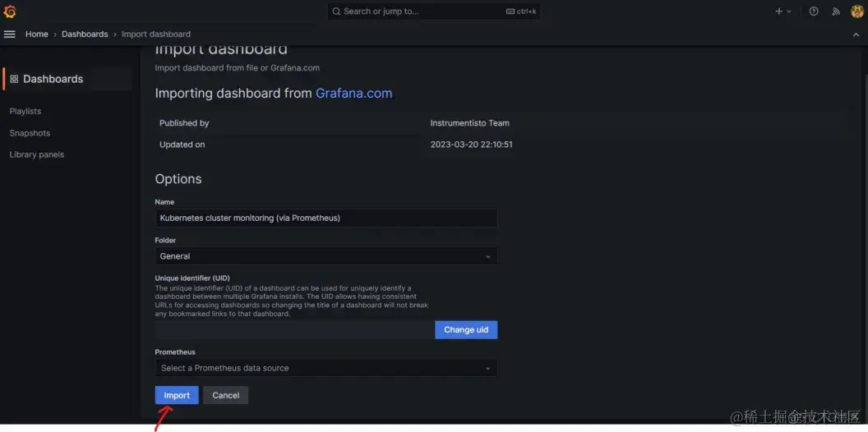Open the Grafana.com link
The image size is (868, 432).
pos(353,93)
